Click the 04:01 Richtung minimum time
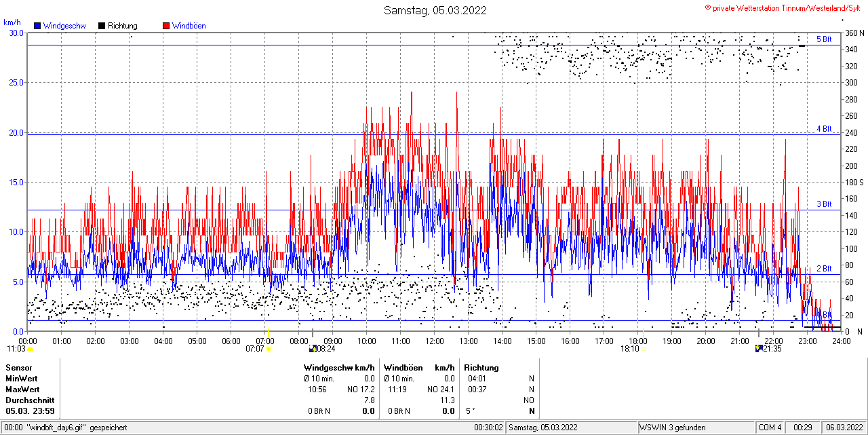 [477, 379]
